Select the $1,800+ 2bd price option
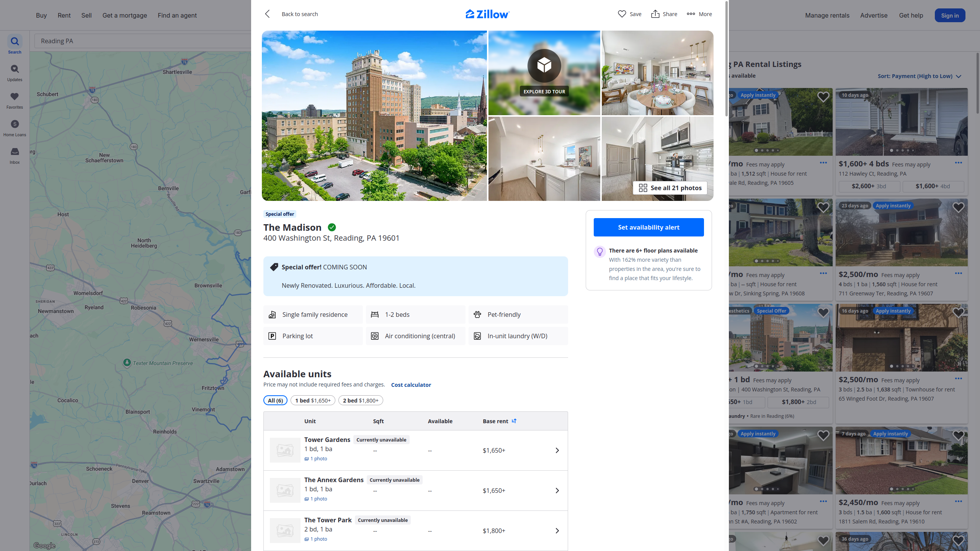The height and width of the screenshot is (551, 980). pos(799,402)
